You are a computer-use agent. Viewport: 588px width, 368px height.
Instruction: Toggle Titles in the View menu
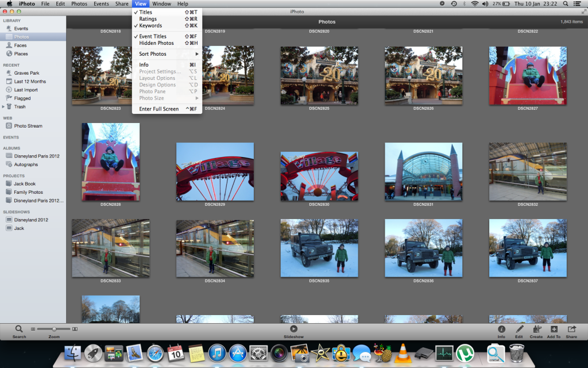pyautogui.click(x=146, y=12)
